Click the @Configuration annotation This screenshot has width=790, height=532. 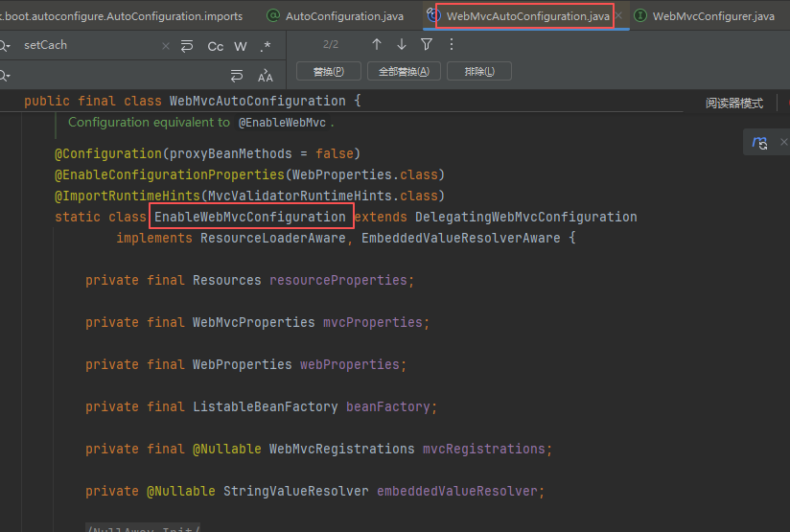coord(107,153)
